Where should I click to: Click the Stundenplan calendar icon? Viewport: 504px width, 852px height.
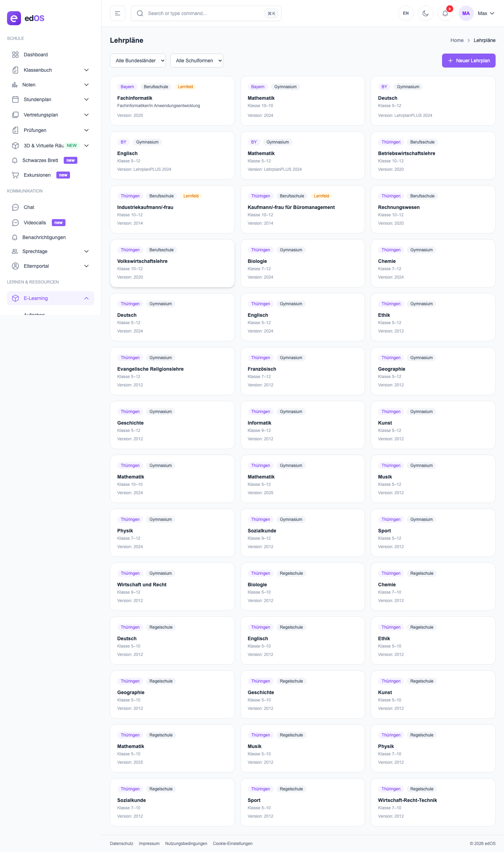tap(15, 99)
